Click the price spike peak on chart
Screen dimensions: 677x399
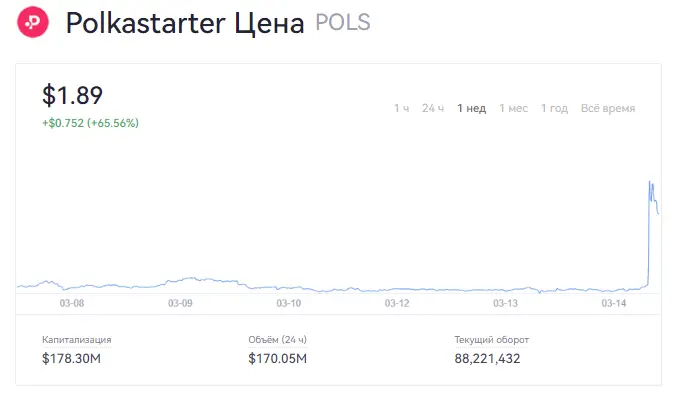tap(650, 182)
